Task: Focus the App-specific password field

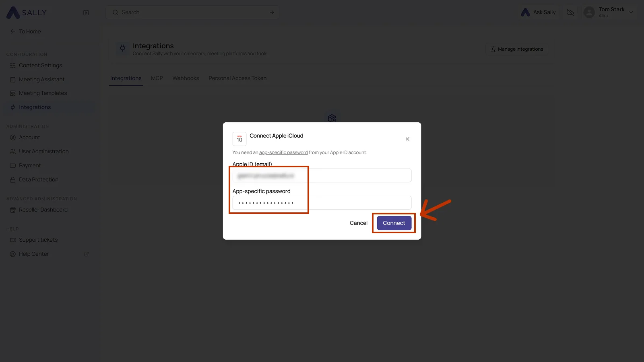Action: tap(322, 203)
